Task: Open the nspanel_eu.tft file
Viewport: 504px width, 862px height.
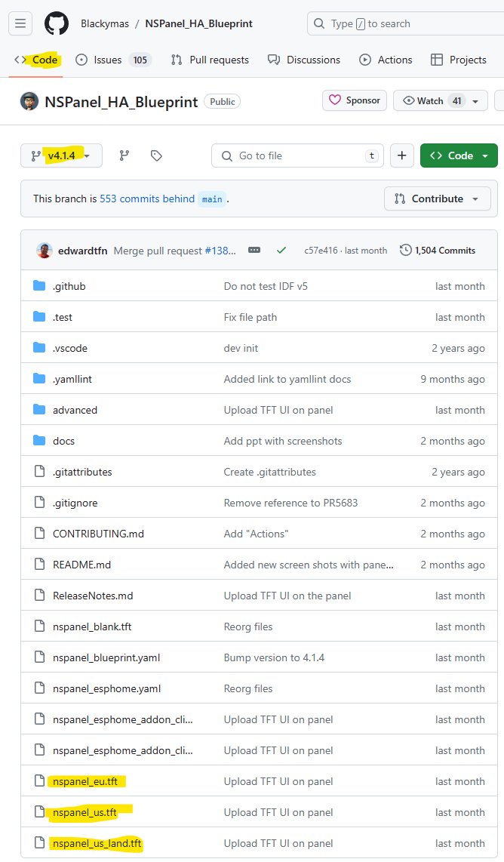Action: click(x=85, y=781)
